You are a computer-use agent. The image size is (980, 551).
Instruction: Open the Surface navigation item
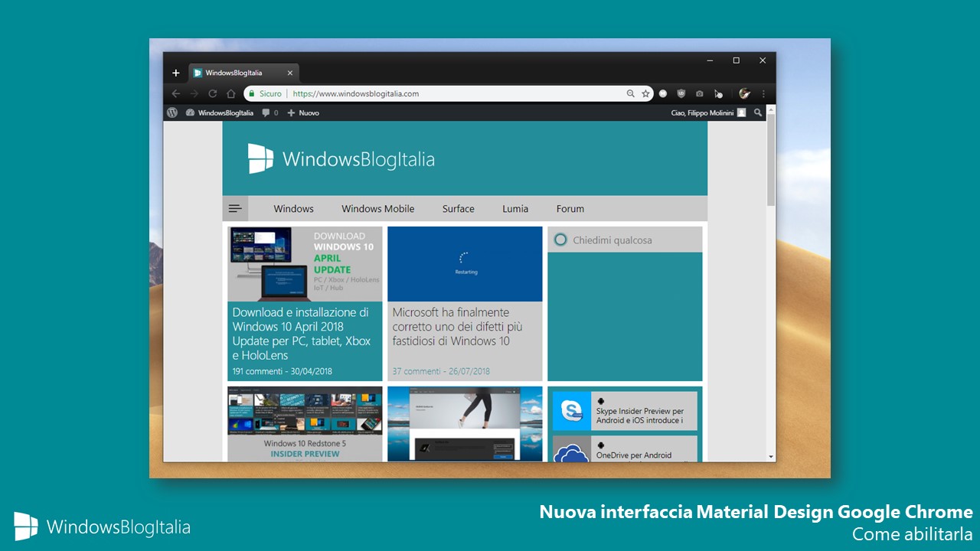[x=459, y=208]
